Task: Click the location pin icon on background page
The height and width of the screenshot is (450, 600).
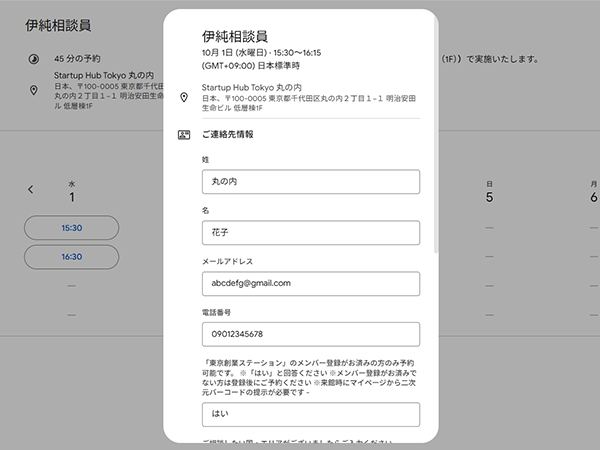Action: 33,90
